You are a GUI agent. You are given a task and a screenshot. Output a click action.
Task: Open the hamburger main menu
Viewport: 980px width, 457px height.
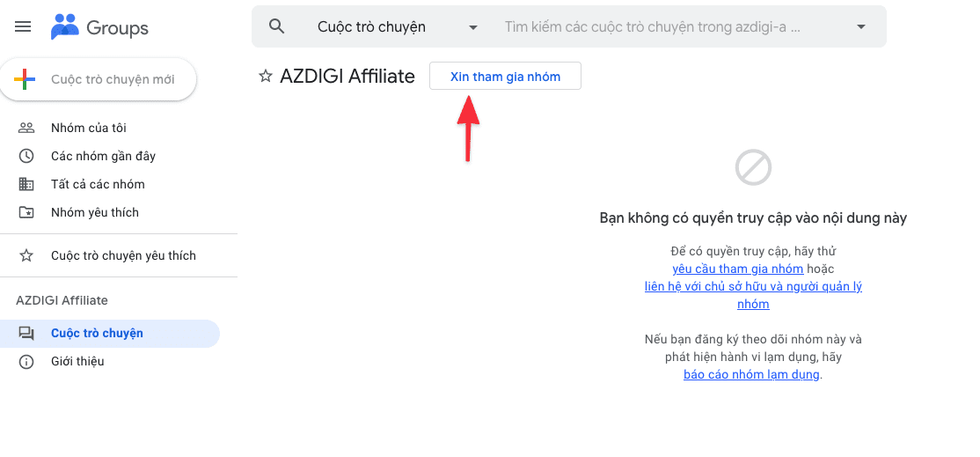coord(24,27)
